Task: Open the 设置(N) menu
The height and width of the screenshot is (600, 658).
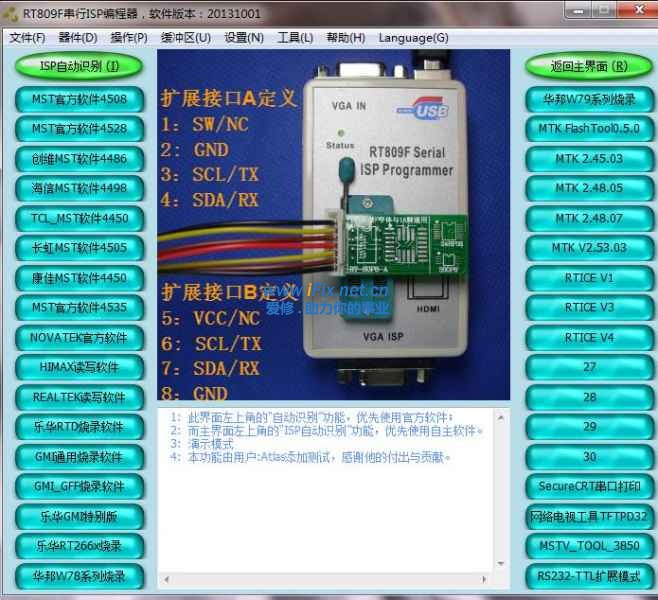Action: tap(244, 38)
